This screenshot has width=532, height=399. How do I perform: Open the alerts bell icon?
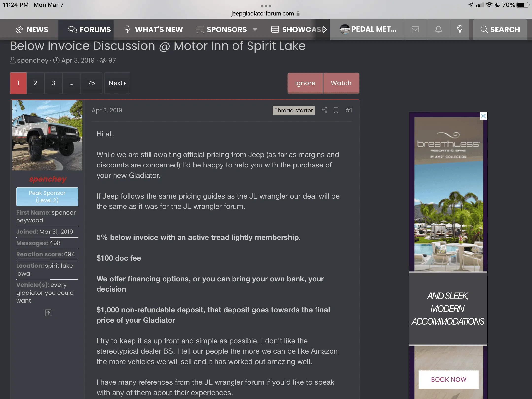438,29
